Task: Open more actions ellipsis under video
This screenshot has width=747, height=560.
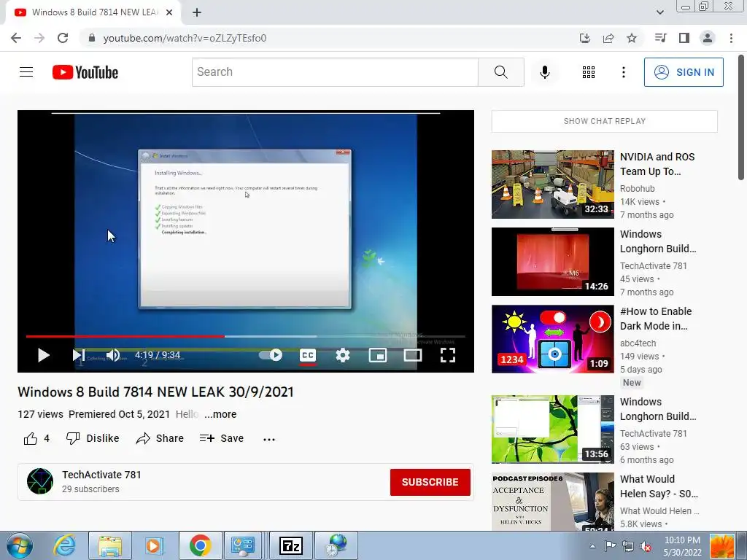Action: (x=269, y=439)
